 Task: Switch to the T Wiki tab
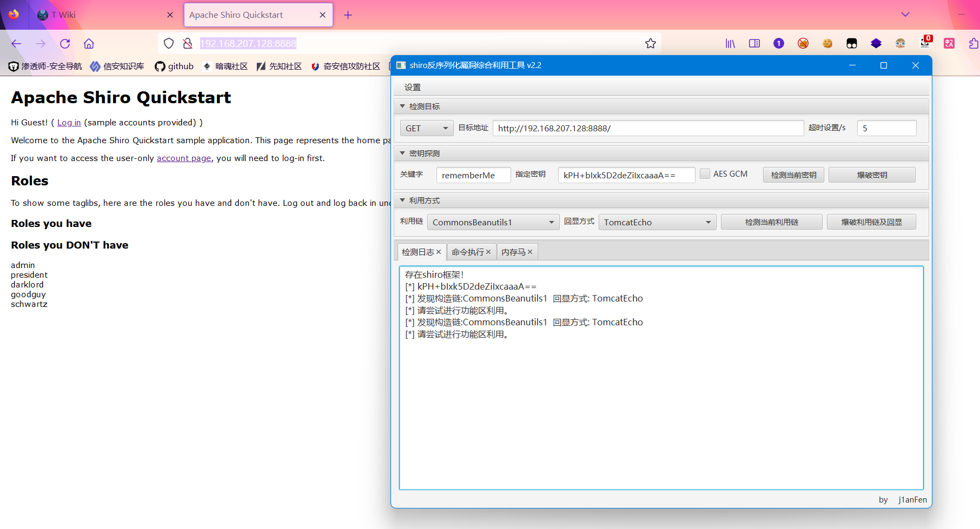pyautogui.click(x=105, y=15)
